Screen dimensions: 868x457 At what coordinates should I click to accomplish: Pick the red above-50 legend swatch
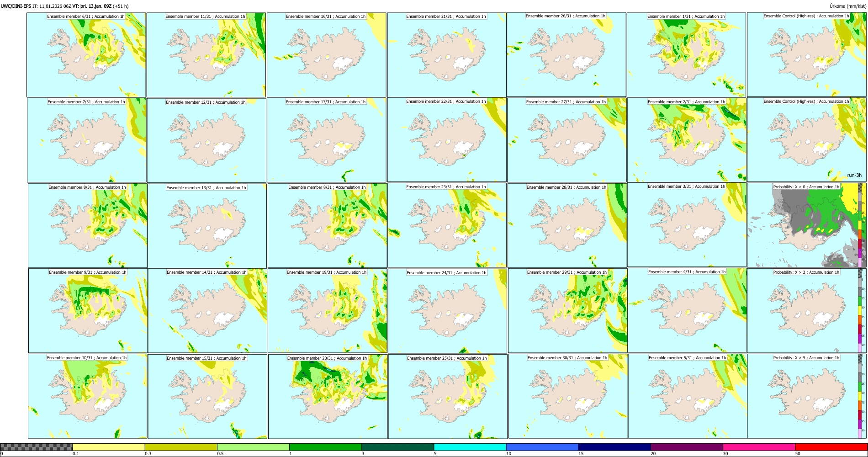pyautogui.click(x=831, y=447)
